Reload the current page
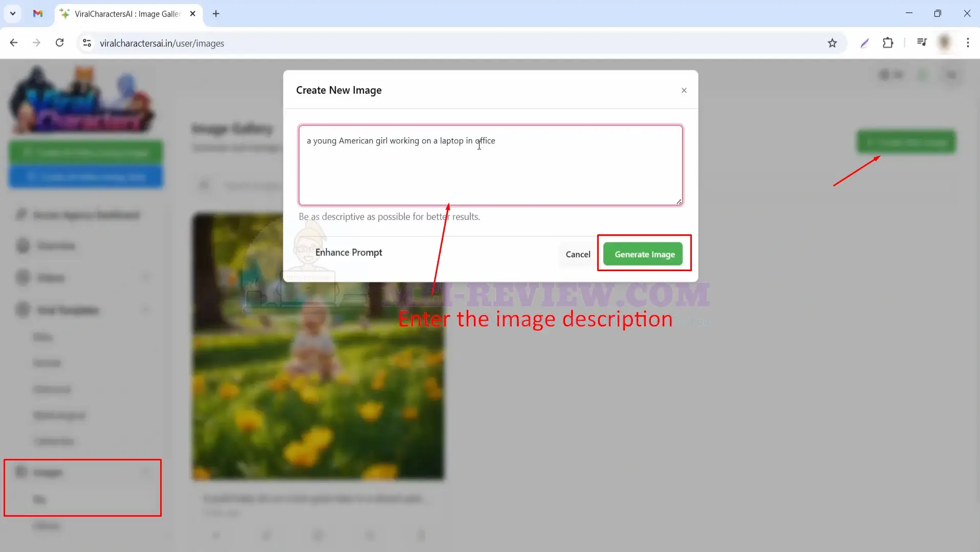This screenshot has height=552, width=980. (x=60, y=43)
